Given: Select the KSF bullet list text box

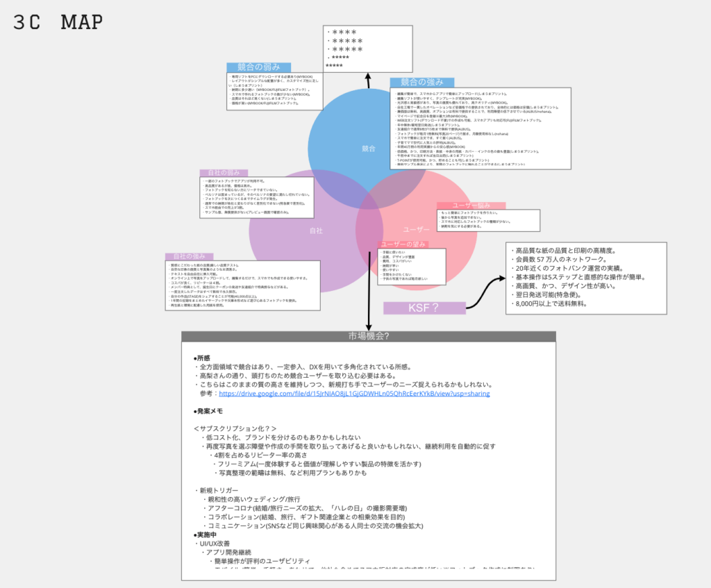Looking at the screenshot, I should (x=586, y=278).
